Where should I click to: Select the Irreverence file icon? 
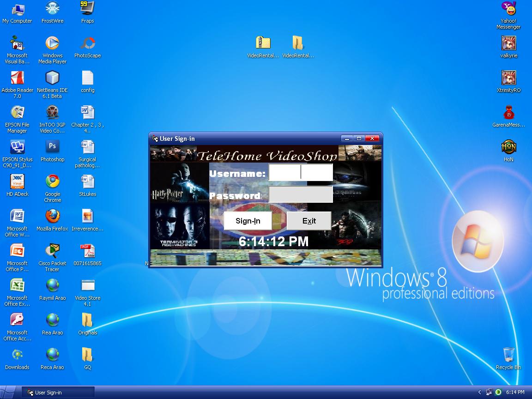coord(88,220)
